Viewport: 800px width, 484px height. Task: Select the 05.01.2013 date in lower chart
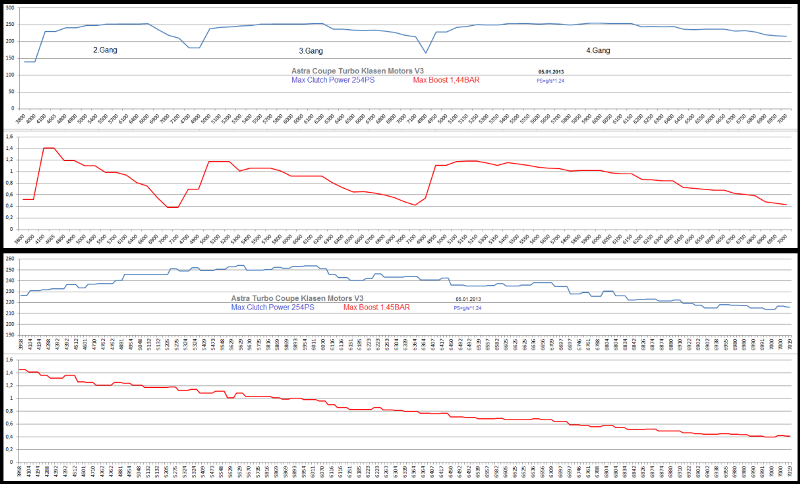469,299
